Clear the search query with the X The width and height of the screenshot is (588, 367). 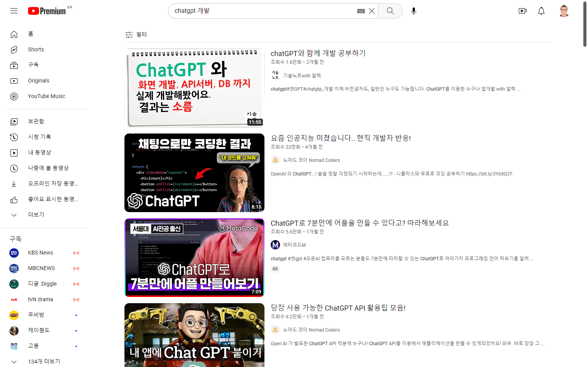[372, 11]
